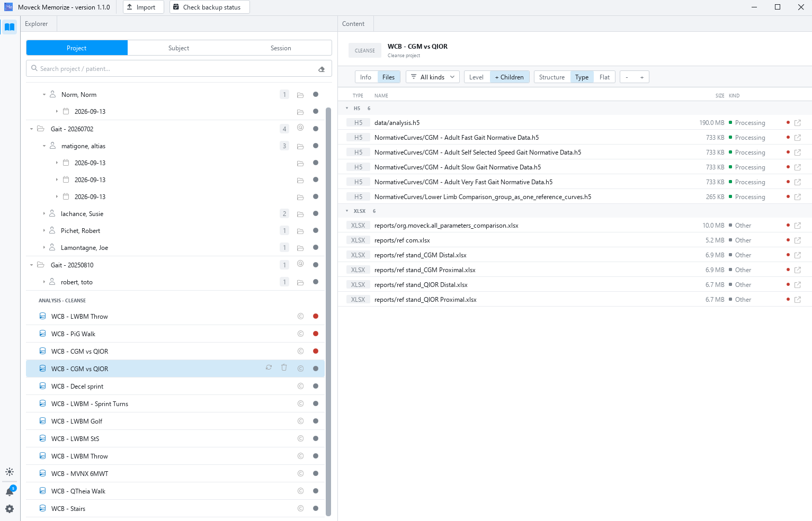Click Check backup status button

point(210,7)
